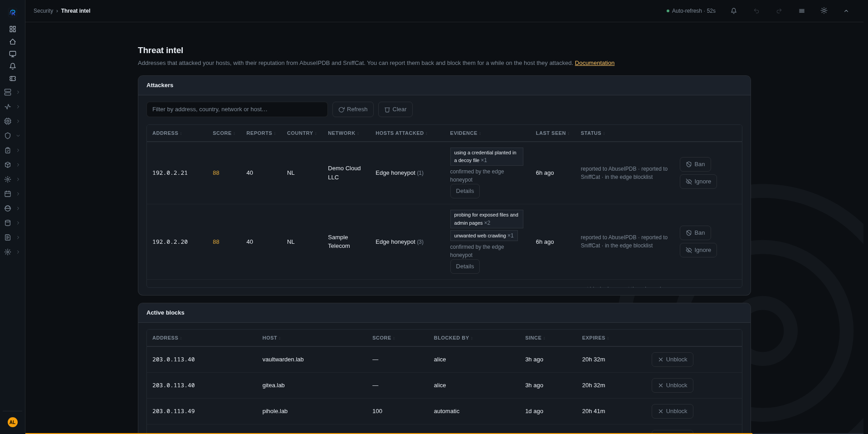Open the document lines icon in sidebar

tap(8, 237)
